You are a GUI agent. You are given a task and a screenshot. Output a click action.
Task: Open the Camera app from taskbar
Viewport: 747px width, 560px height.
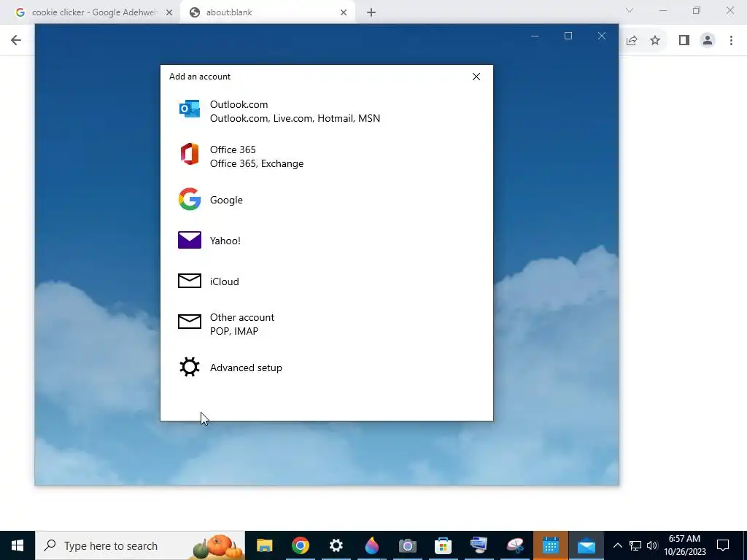tap(407, 545)
